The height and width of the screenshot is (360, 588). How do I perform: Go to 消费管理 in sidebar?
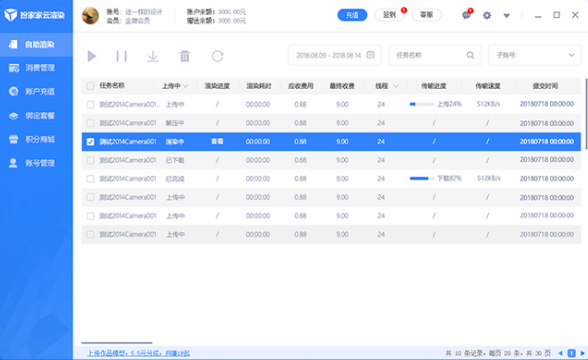coord(36,68)
